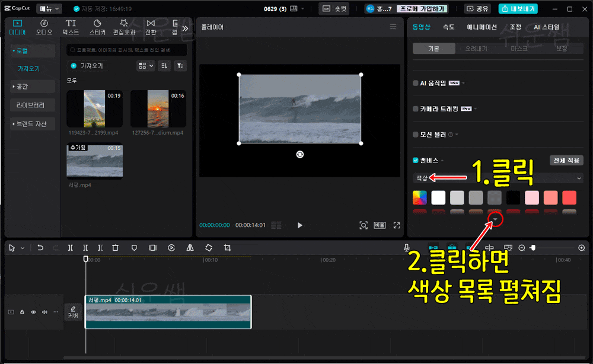Adjust the timeline zoom slider
The height and width of the screenshot is (364, 593).
533,248
